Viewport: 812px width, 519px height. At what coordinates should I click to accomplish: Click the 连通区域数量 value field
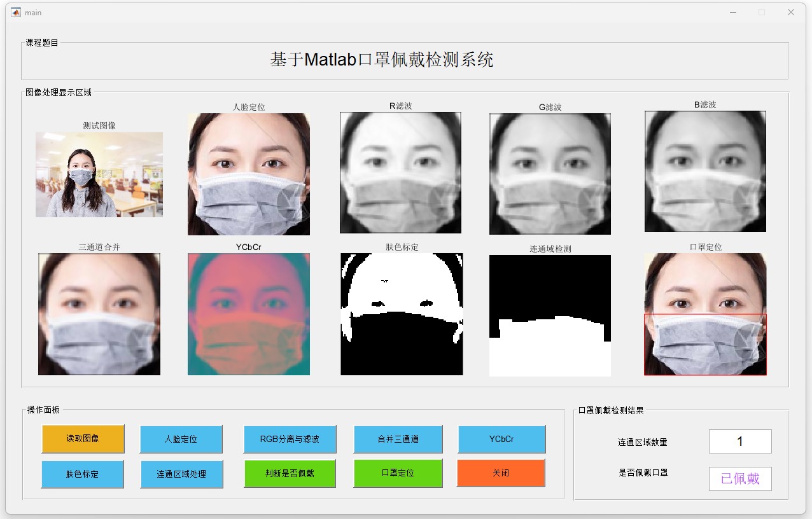[x=740, y=441]
